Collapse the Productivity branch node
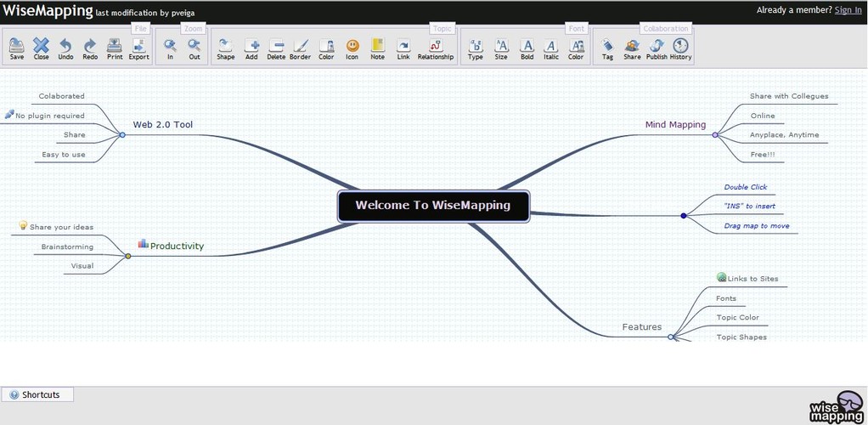 (128, 256)
